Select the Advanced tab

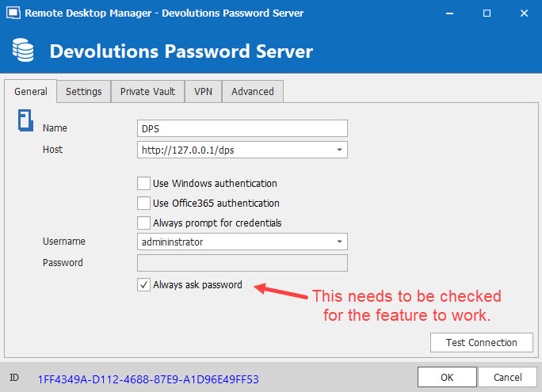point(252,91)
